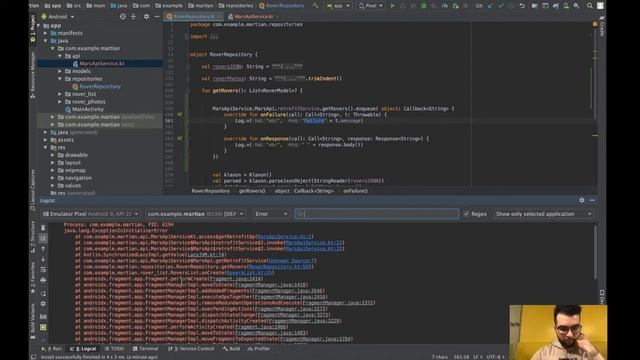Expand the rover_photos package

60,102
